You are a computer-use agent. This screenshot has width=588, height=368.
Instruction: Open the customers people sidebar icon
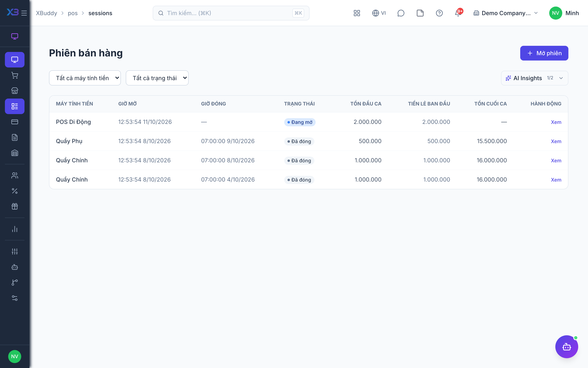[x=14, y=175]
